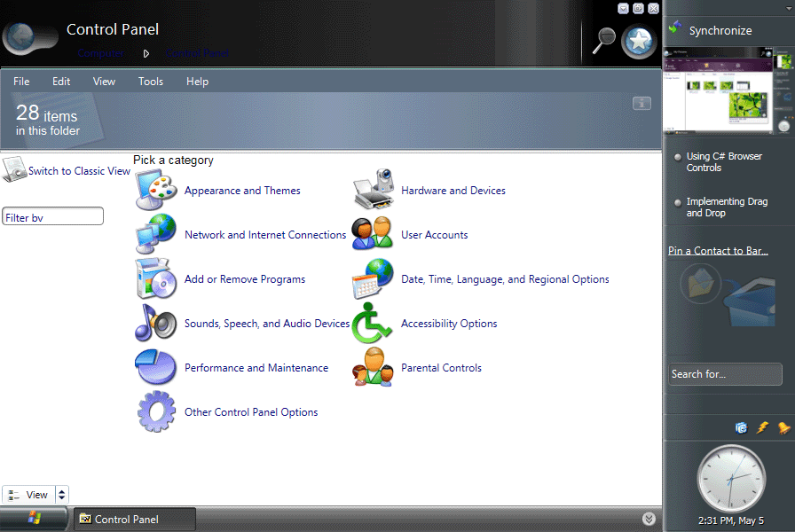The image size is (795, 532).
Task: Open the View menu in the menu bar
Action: [x=104, y=82]
